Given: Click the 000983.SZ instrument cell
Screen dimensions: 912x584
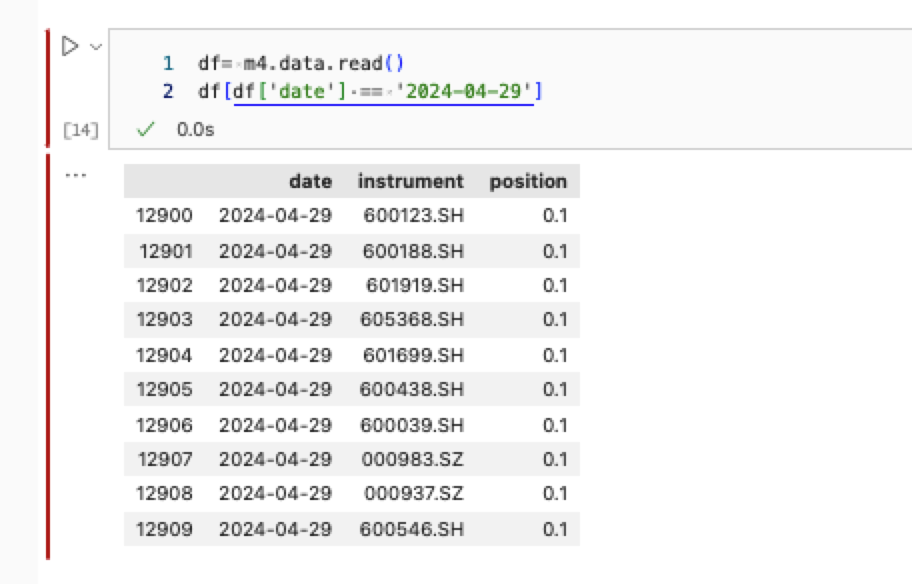Looking at the screenshot, I should click(414, 459).
